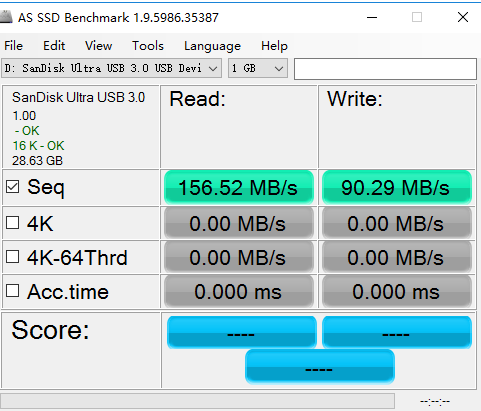
Task: Open the Edit menu
Action: tap(54, 46)
